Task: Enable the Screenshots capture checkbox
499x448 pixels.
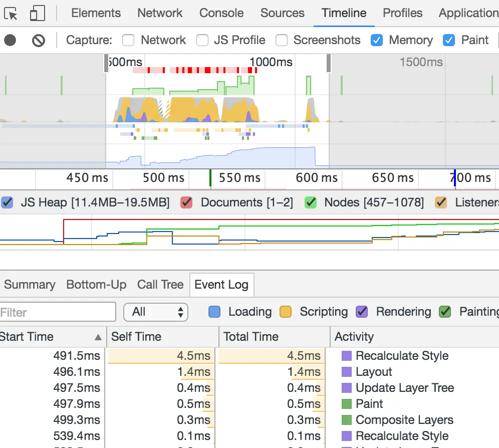Action: tap(282, 40)
